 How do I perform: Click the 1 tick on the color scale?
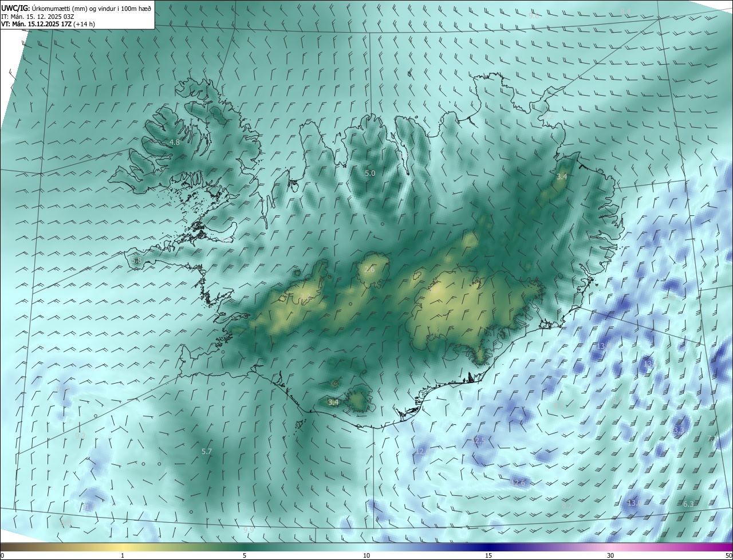click(123, 556)
